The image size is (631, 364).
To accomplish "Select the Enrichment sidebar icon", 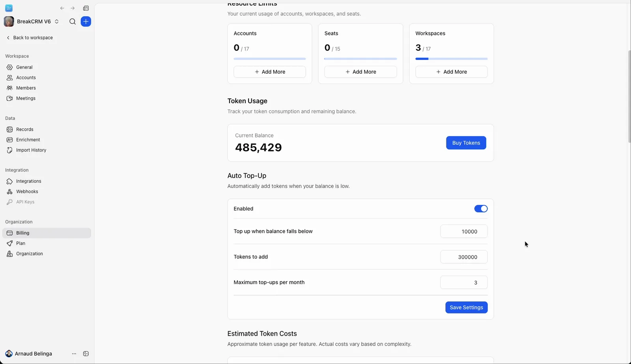I will [9, 140].
